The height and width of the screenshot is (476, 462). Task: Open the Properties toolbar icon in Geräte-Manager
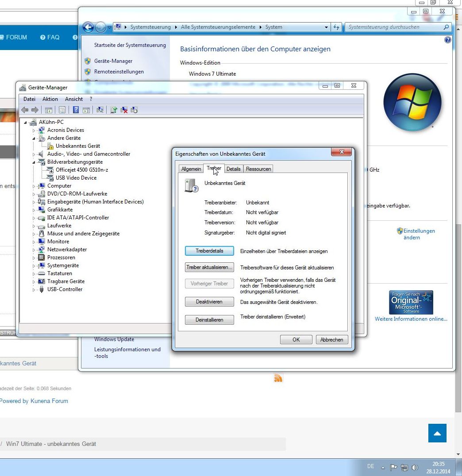coord(62,110)
